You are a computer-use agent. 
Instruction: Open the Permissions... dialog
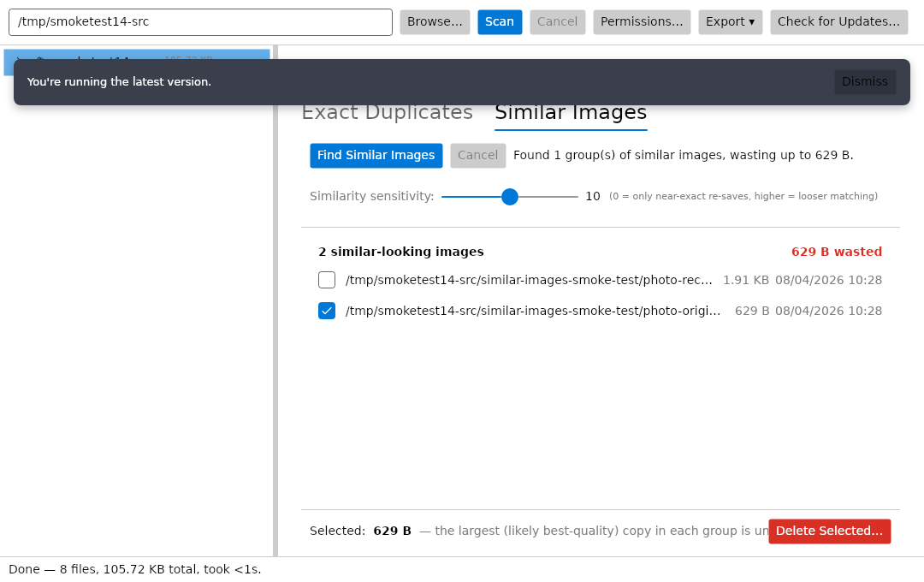642,21
